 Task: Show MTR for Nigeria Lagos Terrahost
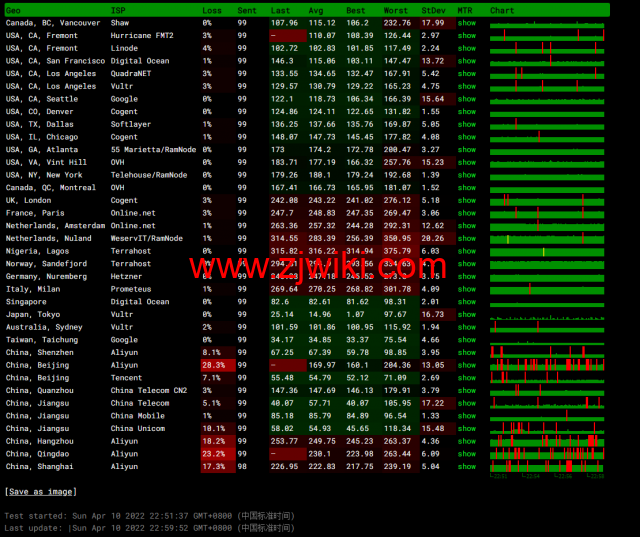click(467, 251)
